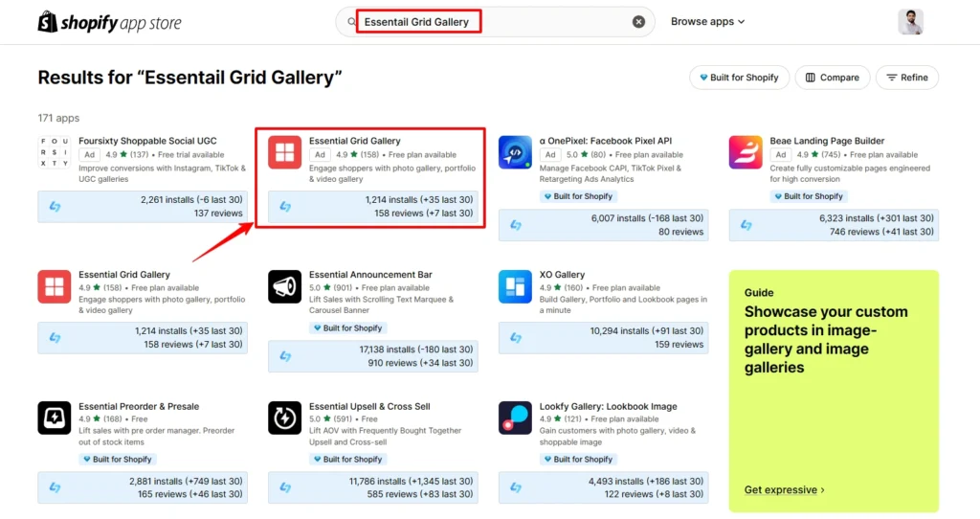Click Built for Shopify badge under Lookfy Gallery
This screenshot has width=980, height=519.
578,460
